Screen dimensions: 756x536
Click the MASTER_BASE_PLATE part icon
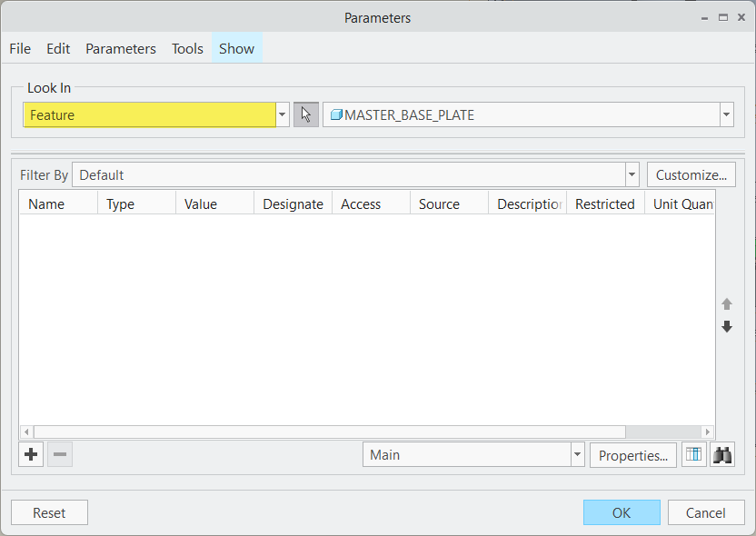coord(336,114)
